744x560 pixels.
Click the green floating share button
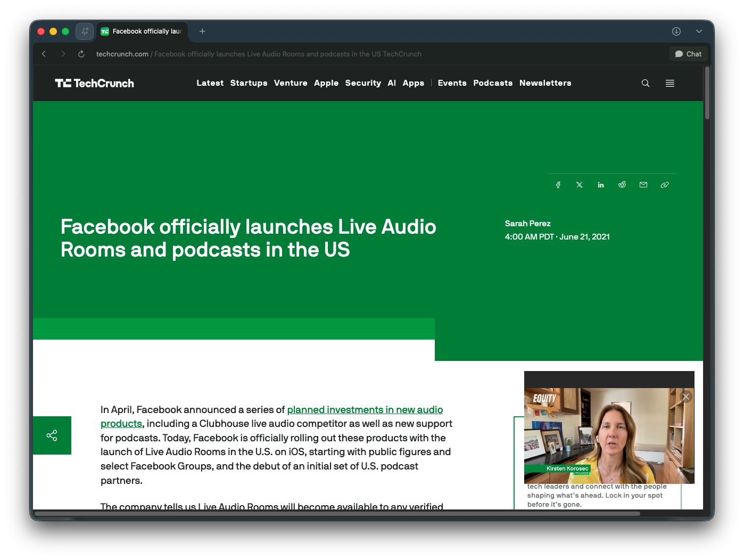52,435
